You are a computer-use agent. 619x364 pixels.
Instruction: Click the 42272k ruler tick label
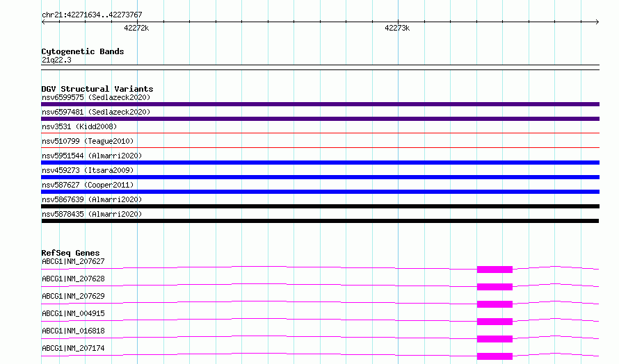(136, 28)
